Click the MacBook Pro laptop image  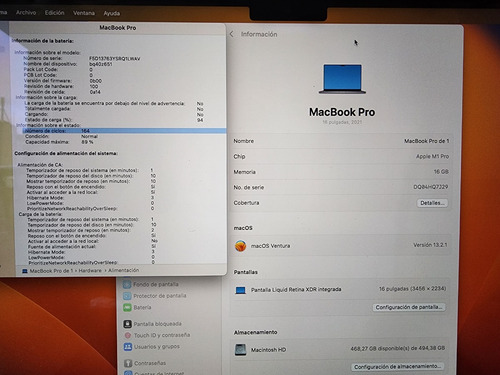(342, 79)
